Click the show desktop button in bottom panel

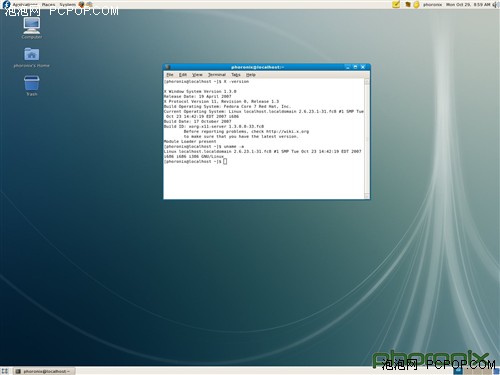(5, 371)
